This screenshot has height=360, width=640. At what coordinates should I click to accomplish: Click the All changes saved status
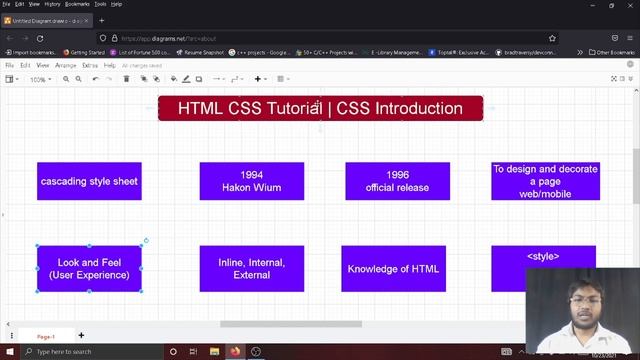tap(142, 66)
